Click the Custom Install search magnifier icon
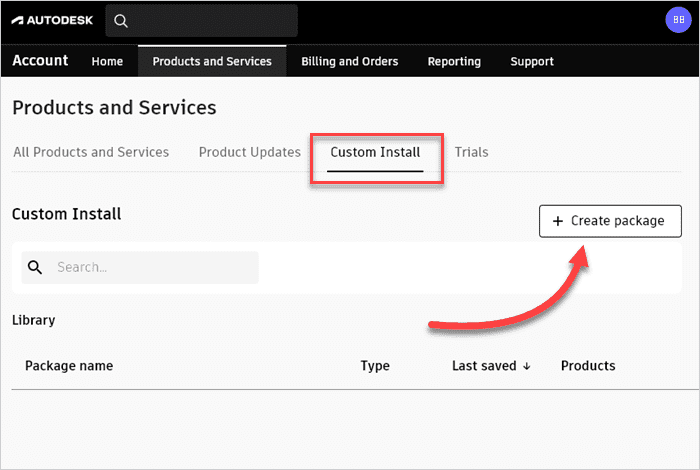The image size is (700, 470). tap(35, 267)
